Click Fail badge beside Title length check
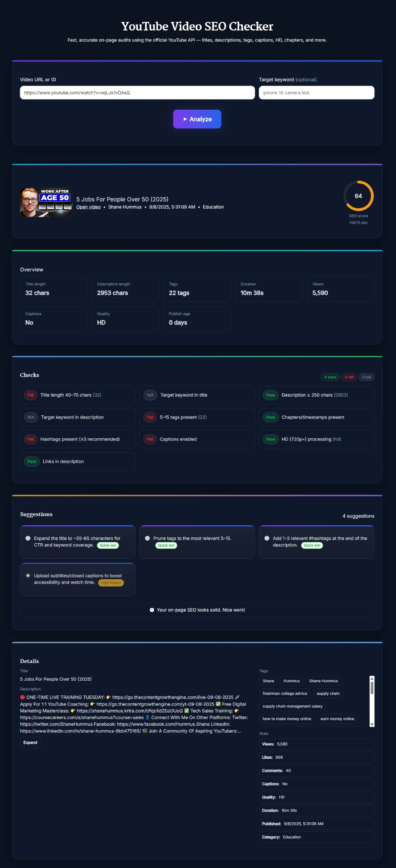Image resolution: width=396 pixels, height=868 pixels. point(31,395)
